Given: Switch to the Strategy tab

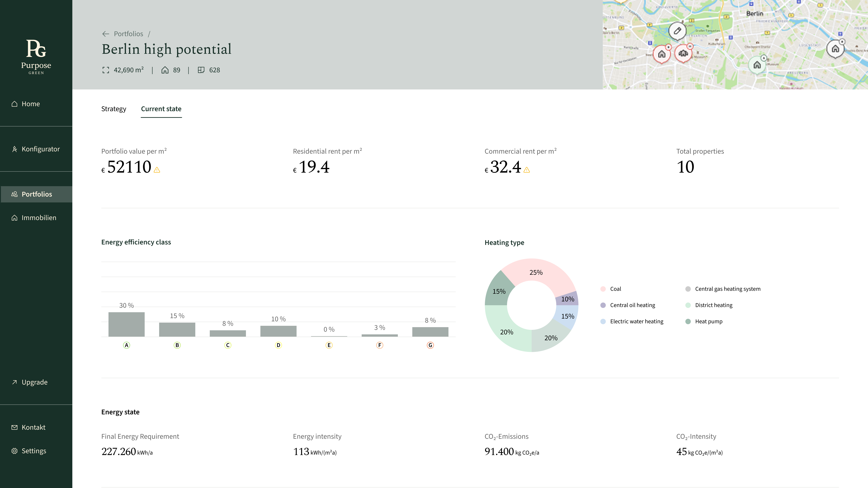Looking at the screenshot, I should click(114, 109).
